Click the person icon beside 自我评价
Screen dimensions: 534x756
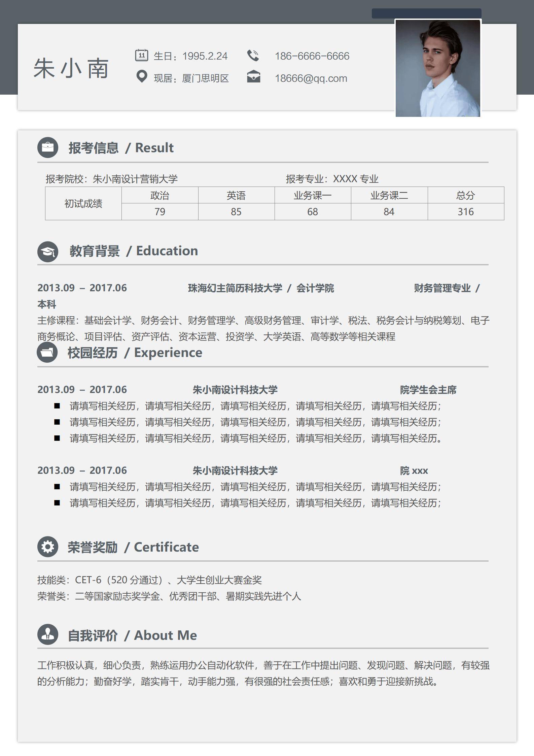pyautogui.click(x=48, y=634)
